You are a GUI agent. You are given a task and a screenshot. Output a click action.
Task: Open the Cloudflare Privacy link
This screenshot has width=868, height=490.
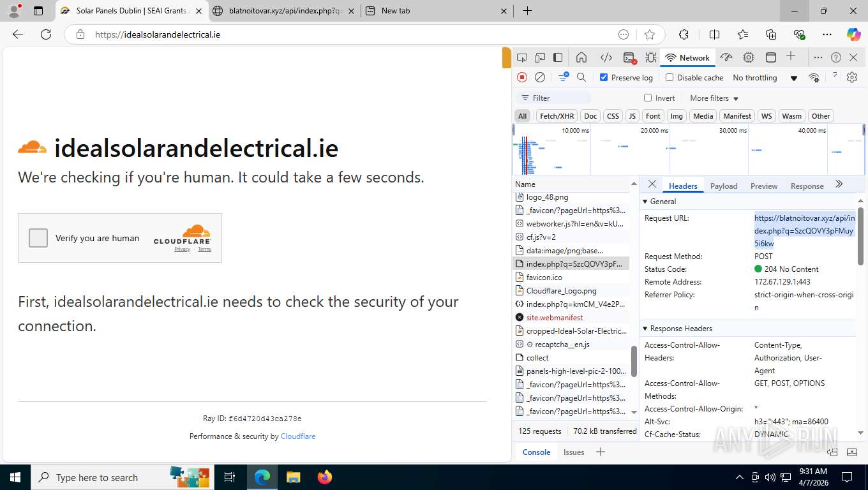182,249
